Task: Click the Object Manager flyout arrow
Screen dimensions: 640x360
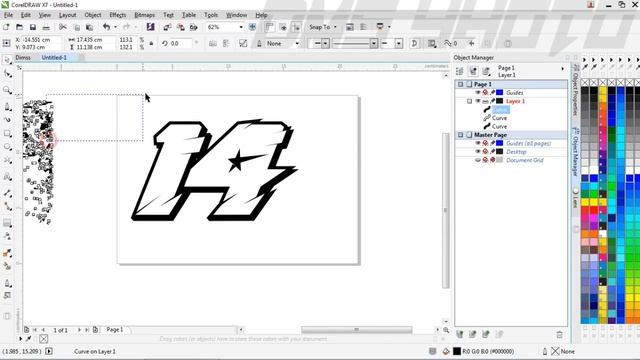Action: pos(563,69)
